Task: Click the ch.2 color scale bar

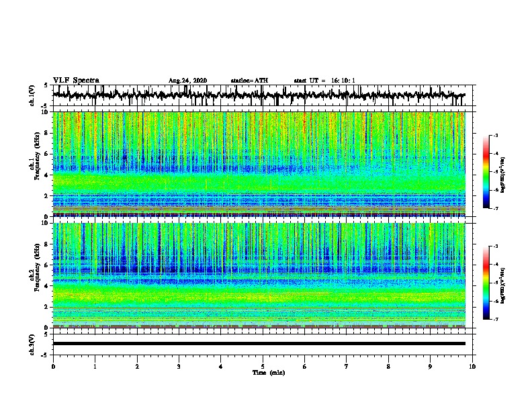Action: [x=486, y=283]
